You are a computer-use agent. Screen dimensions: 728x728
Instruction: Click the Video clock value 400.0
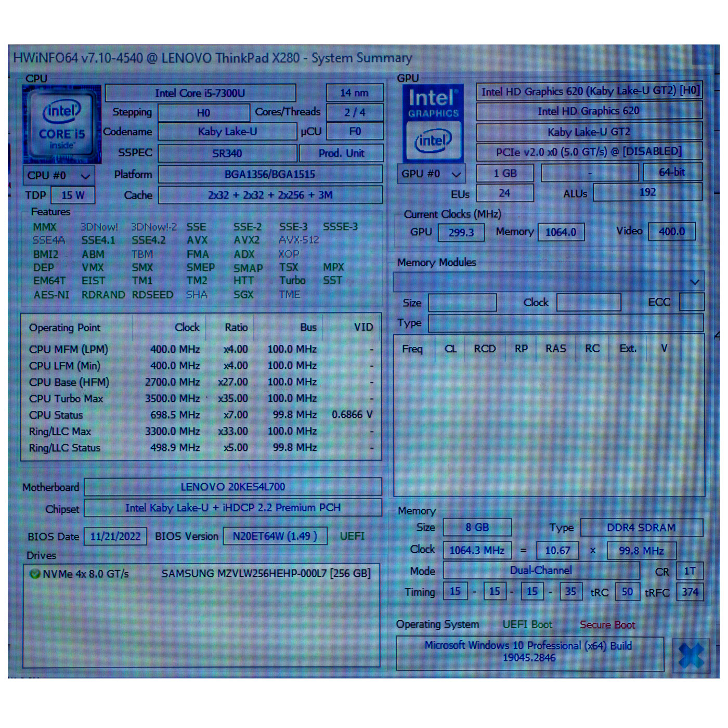click(672, 231)
